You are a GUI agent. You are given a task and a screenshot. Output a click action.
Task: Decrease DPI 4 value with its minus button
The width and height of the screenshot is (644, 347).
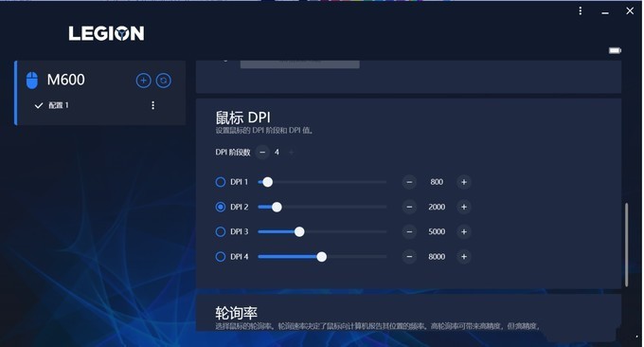pos(409,257)
